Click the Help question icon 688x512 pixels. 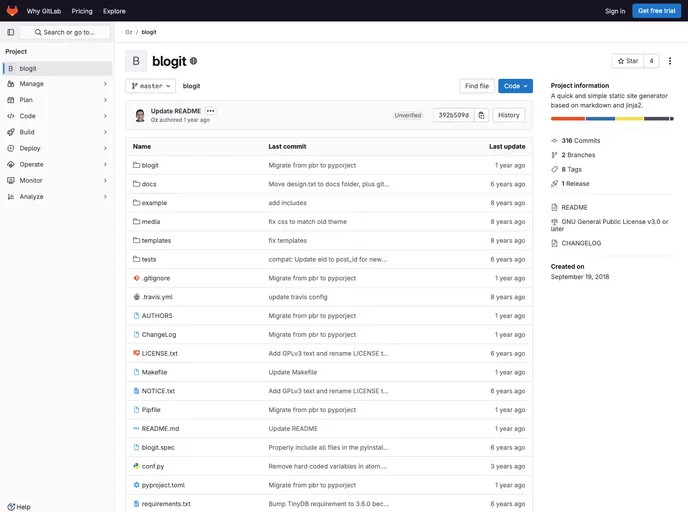point(11,507)
